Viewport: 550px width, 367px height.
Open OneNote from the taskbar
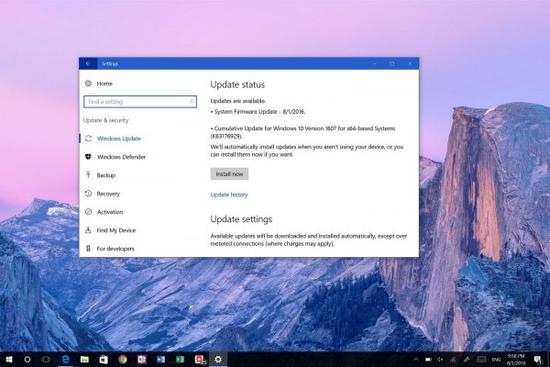tap(142, 359)
